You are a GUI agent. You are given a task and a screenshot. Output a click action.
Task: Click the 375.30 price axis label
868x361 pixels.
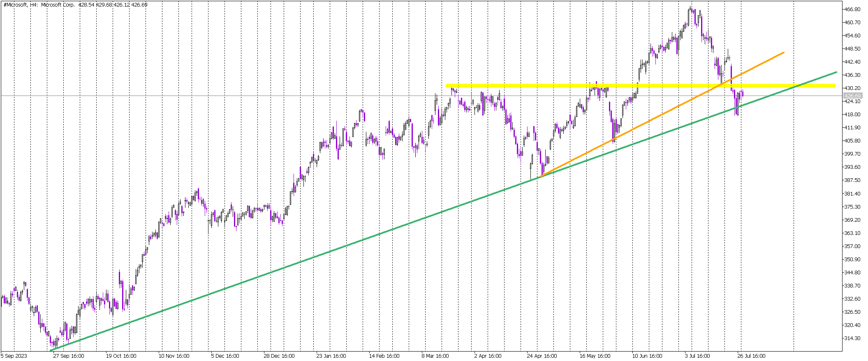coord(852,207)
